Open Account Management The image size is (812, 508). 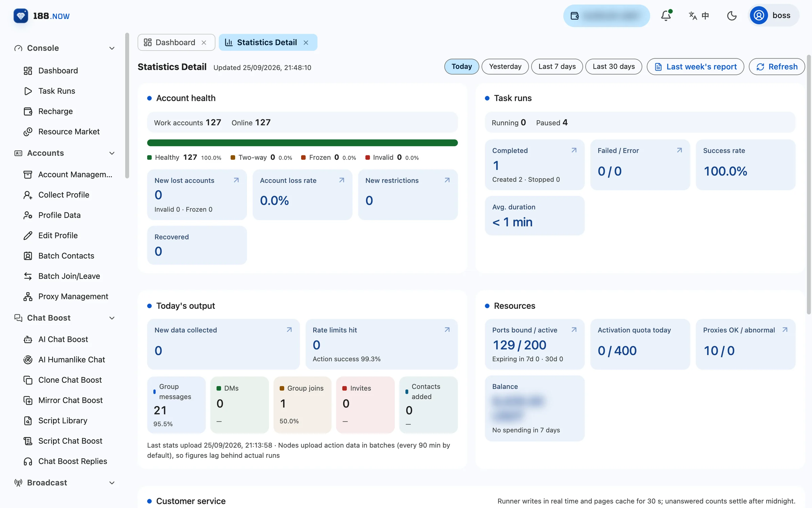coord(75,174)
